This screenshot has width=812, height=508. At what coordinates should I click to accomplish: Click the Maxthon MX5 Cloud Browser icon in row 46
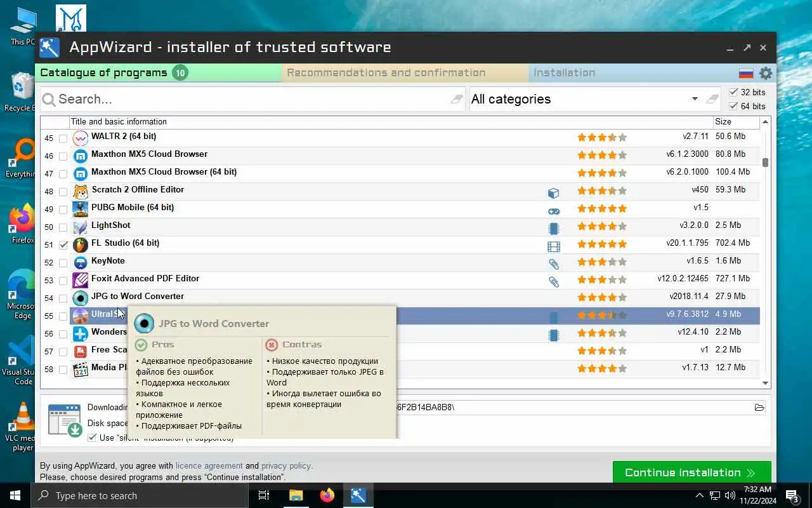pyautogui.click(x=80, y=156)
